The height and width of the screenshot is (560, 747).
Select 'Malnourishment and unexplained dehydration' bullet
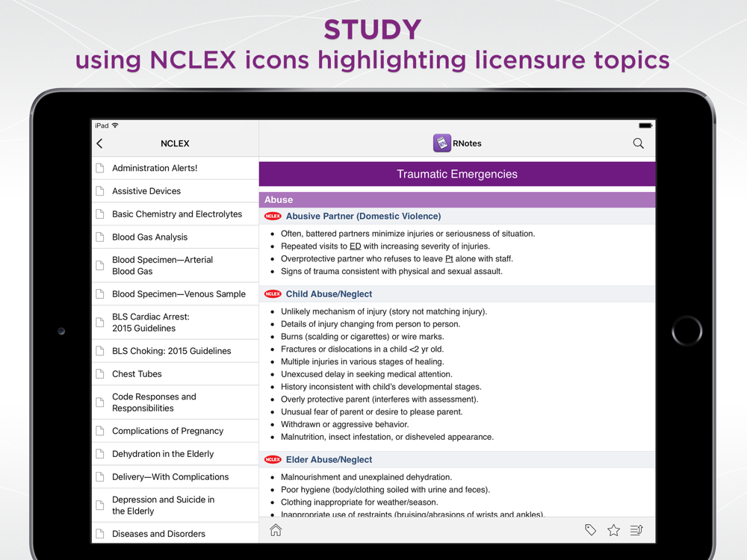(366, 477)
